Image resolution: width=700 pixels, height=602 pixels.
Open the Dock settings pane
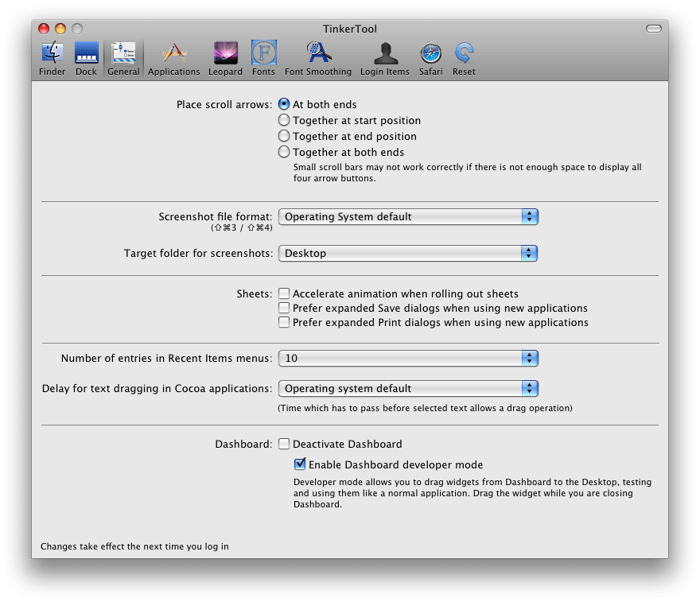tap(86, 59)
